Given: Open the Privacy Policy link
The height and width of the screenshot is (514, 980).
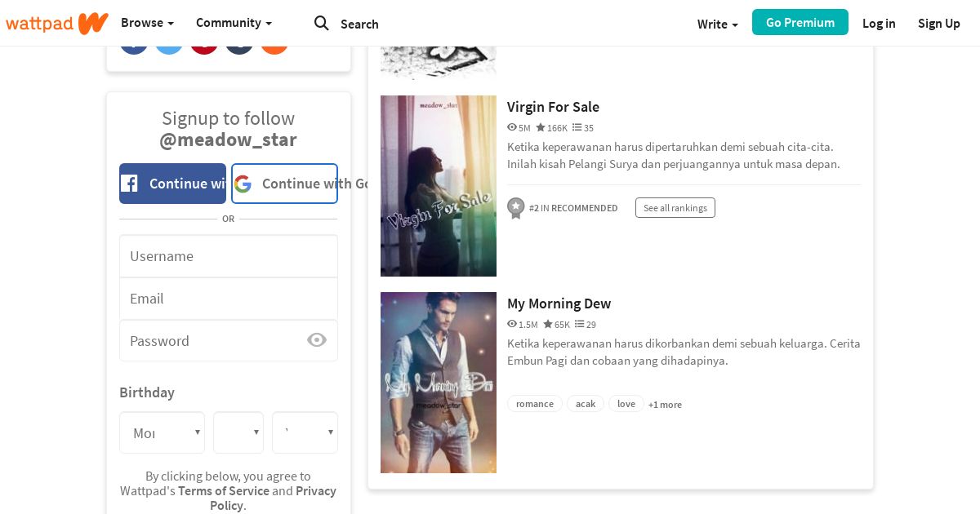Looking at the screenshot, I should point(273,498).
